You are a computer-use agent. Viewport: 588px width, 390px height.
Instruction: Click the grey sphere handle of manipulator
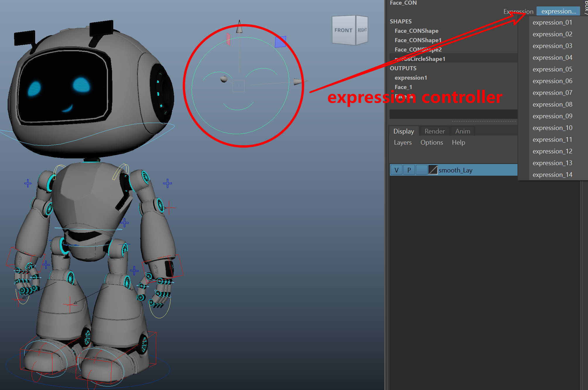[224, 79]
